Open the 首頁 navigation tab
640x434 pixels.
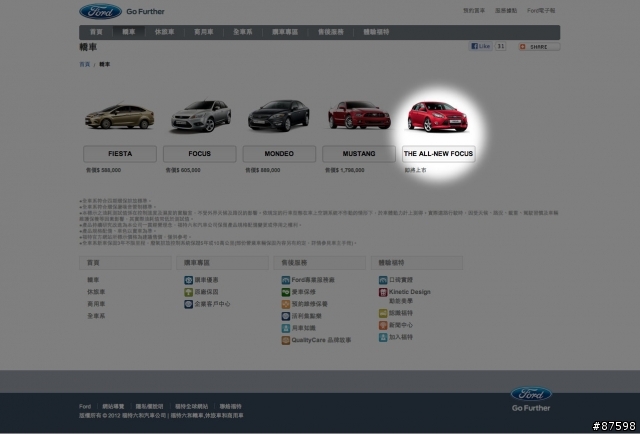coord(96,32)
